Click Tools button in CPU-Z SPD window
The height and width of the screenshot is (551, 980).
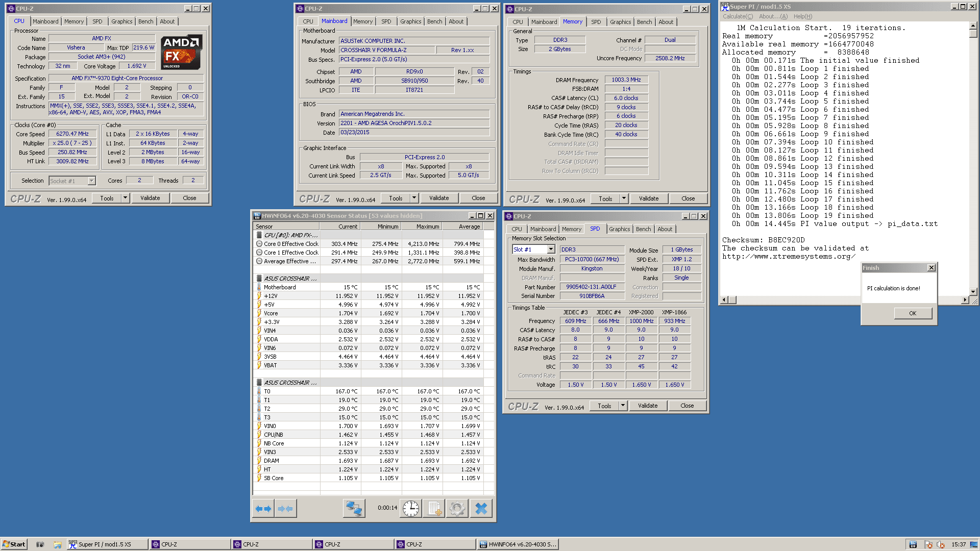(x=604, y=406)
